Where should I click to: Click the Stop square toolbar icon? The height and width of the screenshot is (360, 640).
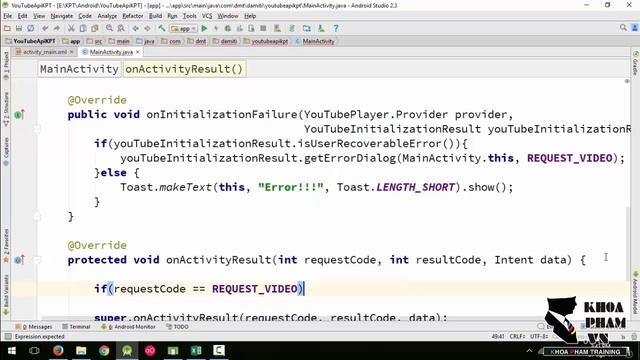pos(263,28)
